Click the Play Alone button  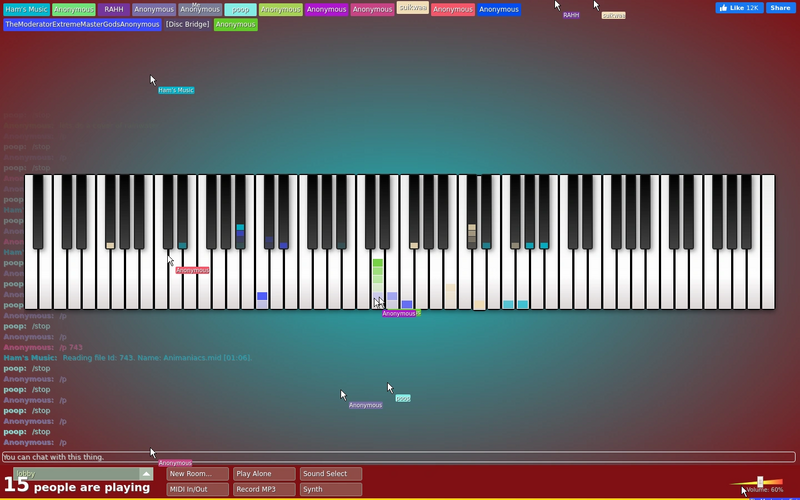[x=264, y=473]
